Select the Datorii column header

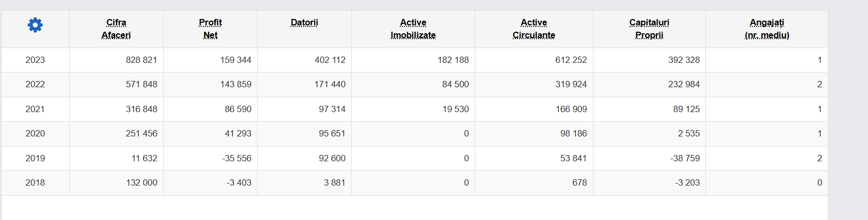click(x=304, y=22)
